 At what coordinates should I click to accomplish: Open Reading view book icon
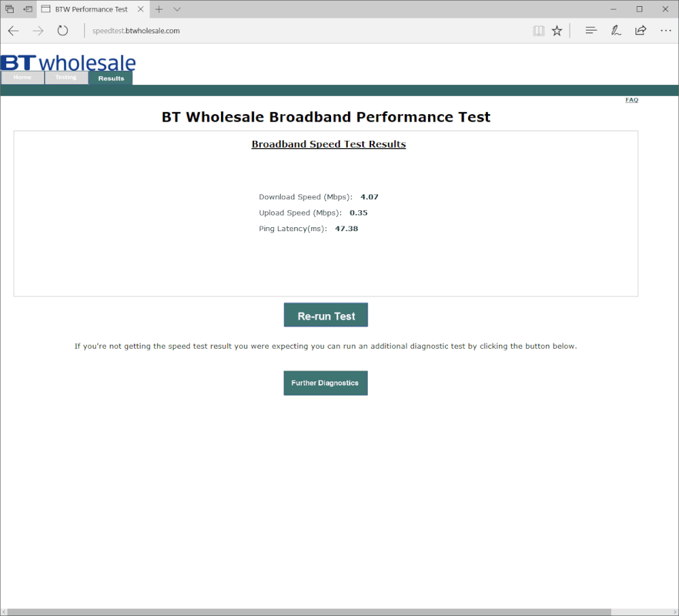coord(538,31)
